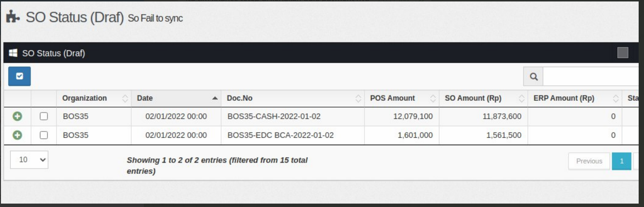Click the windows icon in panel header

tap(14, 53)
